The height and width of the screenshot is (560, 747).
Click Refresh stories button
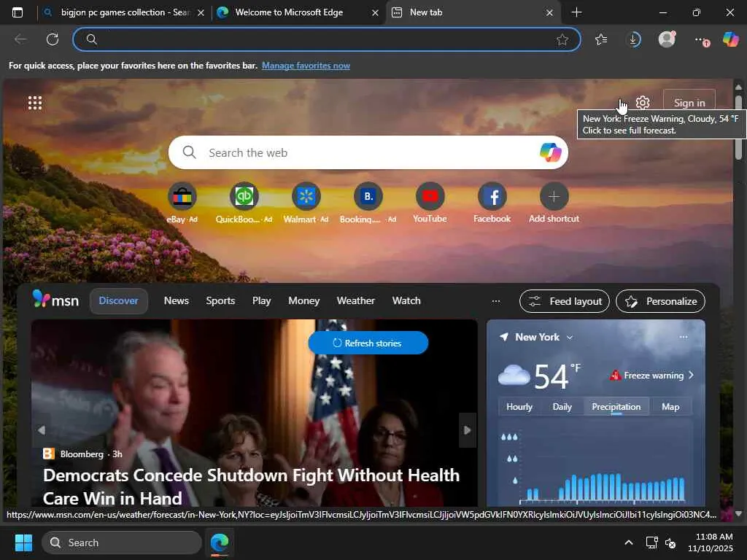pos(368,343)
